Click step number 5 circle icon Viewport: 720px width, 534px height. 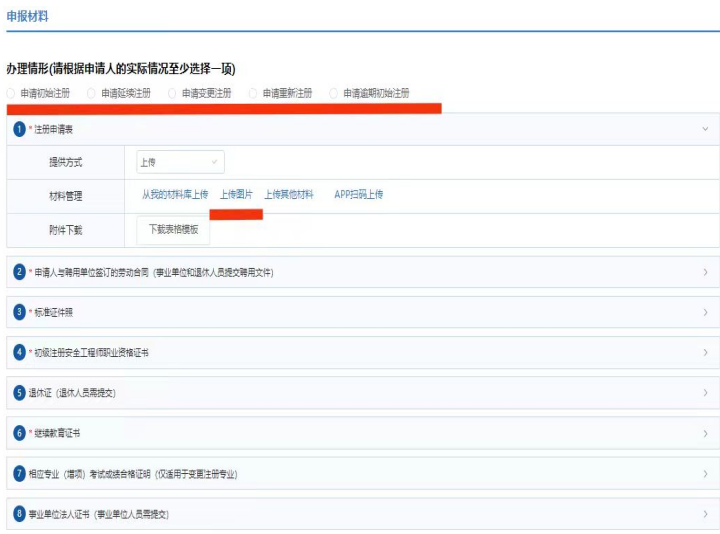click(x=19, y=393)
